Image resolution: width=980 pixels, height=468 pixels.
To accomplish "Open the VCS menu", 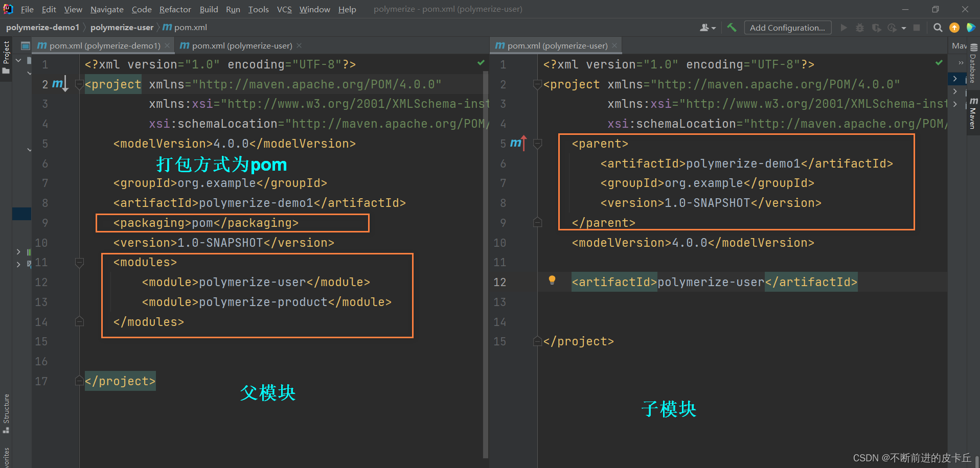I will [x=284, y=9].
